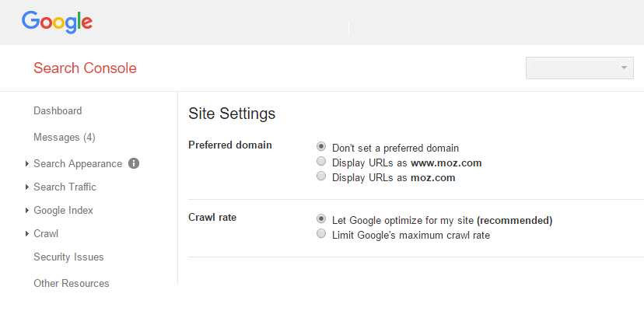Expand the Crawl section arrow
644x318 pixels.
[x=27, y=234]
